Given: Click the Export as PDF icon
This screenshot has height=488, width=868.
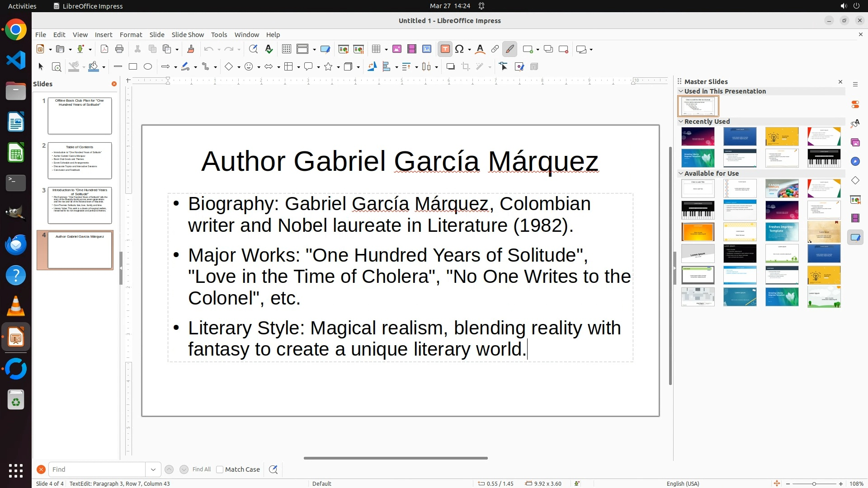Looking at the screenshot, I should coord(104,49).
